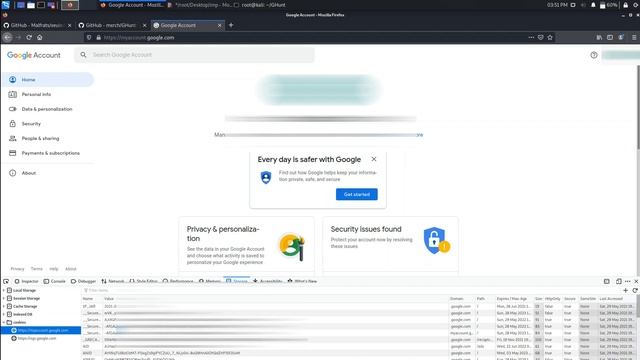Open a new browser tab with plus
Screen dimensions: 640x360
pyautogui.click(x=231, y=25)
